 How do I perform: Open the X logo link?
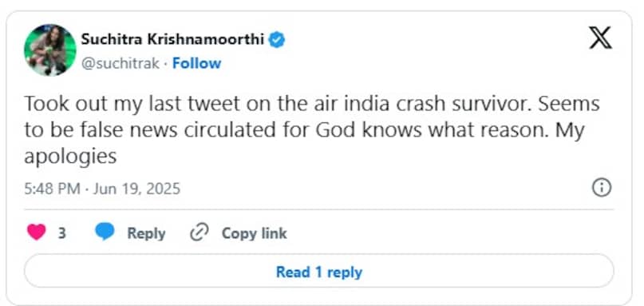click(x=600, y=38)
